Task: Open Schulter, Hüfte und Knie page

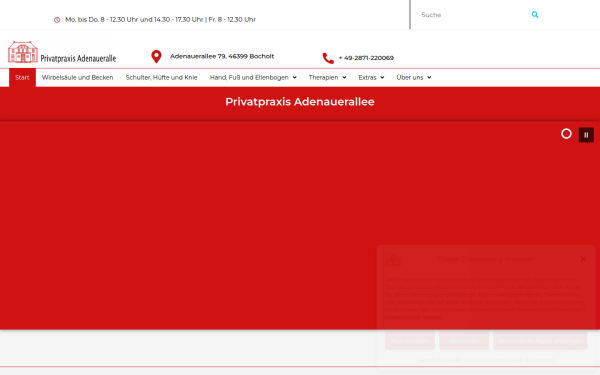Action: coord(161,77)
